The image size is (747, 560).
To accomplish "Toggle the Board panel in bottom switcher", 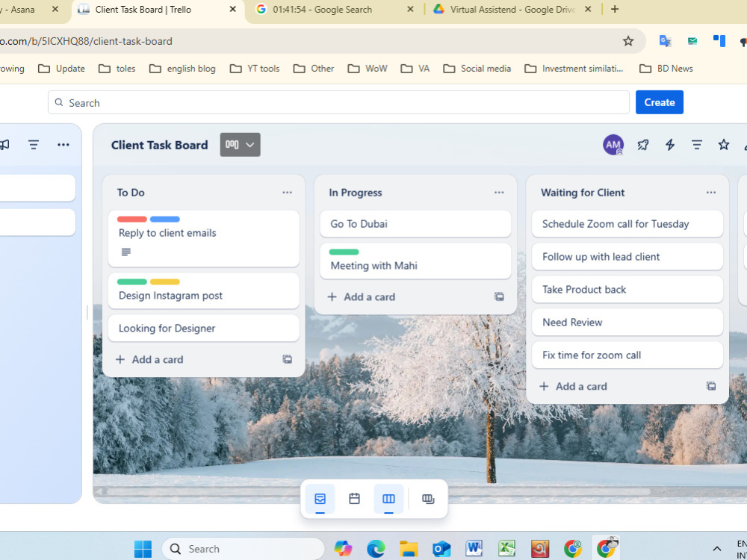I will 388,499.
